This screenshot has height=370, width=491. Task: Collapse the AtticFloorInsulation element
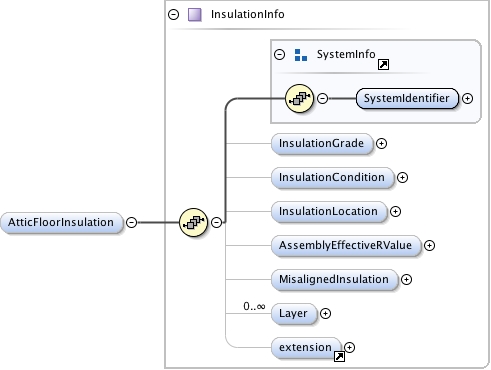click(x=132, y=222)
